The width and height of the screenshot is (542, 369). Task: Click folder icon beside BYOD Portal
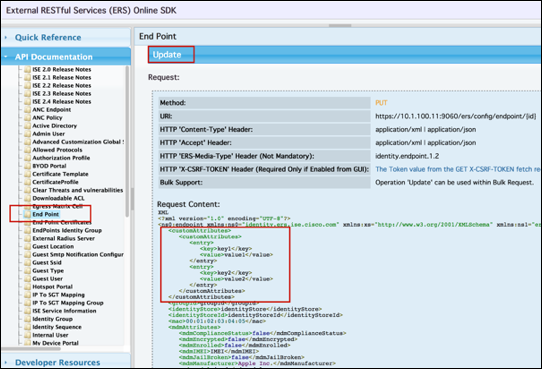coord(27,166)
